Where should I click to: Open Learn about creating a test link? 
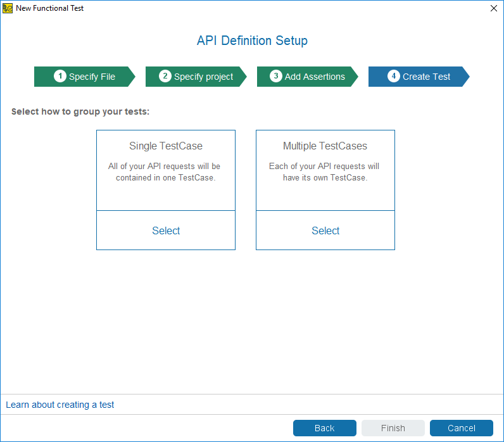[60, 405]
